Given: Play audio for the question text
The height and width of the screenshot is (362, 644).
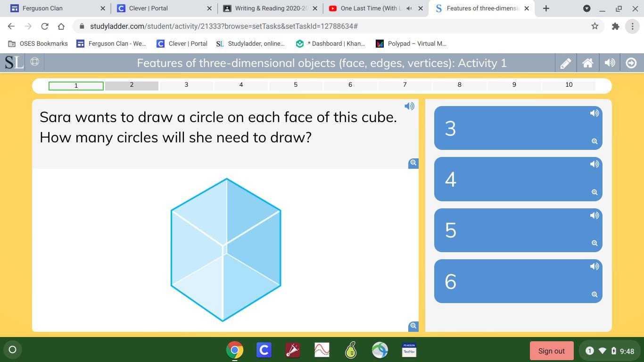Looking at the screenshot, I should point(409,106).
